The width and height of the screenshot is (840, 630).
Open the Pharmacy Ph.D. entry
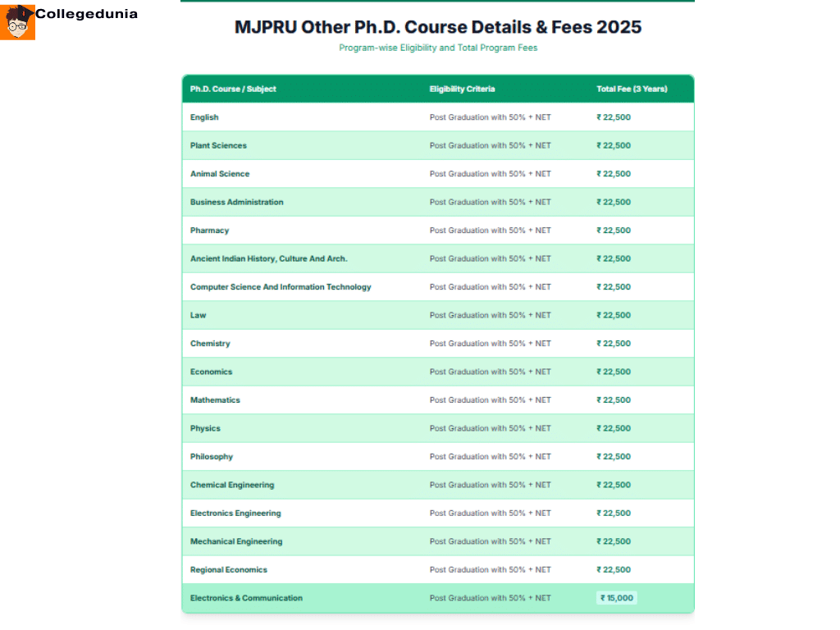coord(209,231)
